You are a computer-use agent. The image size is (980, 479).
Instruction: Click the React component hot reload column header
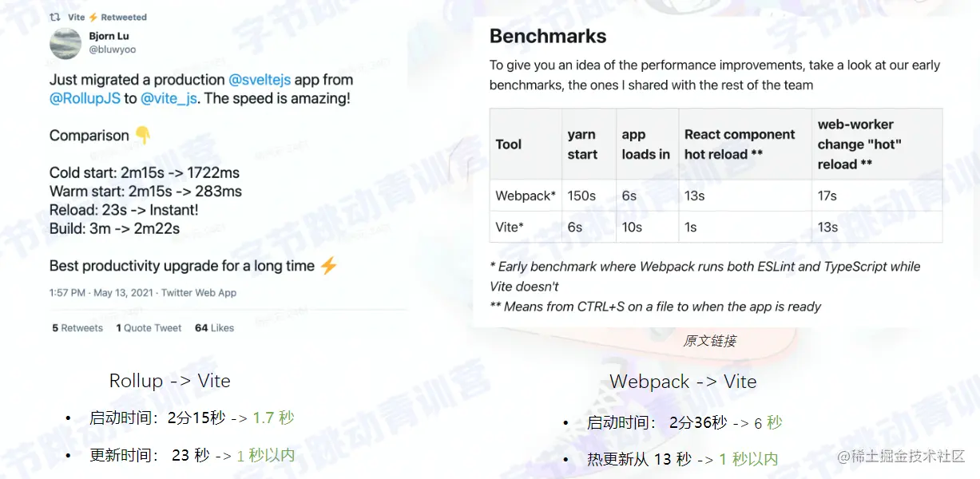(740, 144)
